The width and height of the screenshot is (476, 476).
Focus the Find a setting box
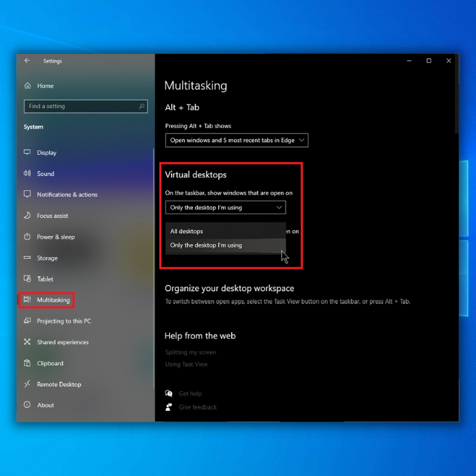[86, 106]
